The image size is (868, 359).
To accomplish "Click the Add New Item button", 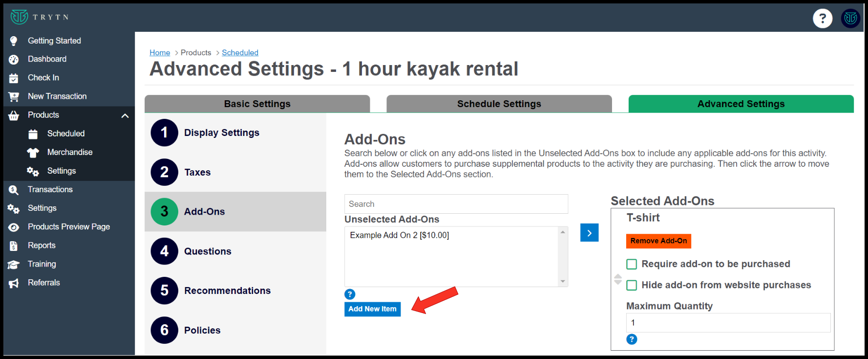I will coord(372,309).
